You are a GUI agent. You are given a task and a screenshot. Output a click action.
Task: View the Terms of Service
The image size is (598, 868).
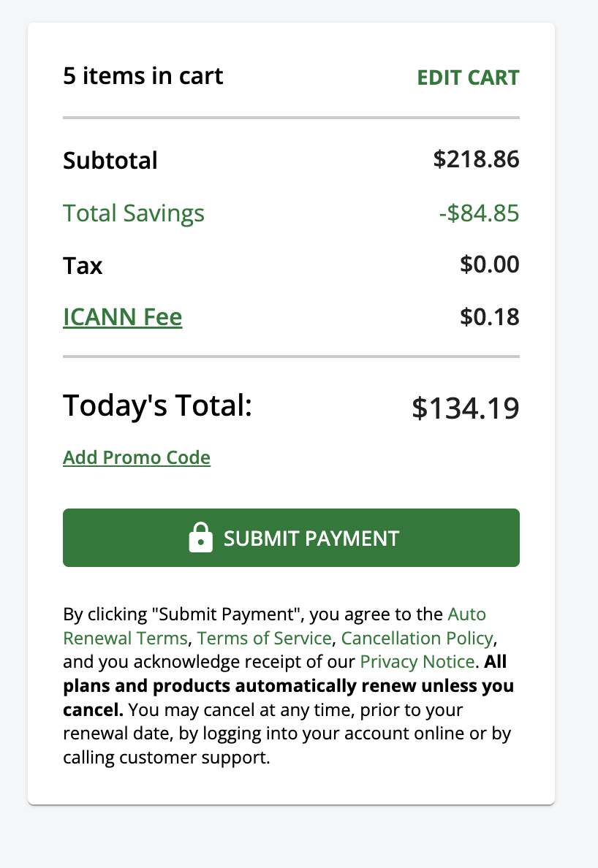[264, 638]
